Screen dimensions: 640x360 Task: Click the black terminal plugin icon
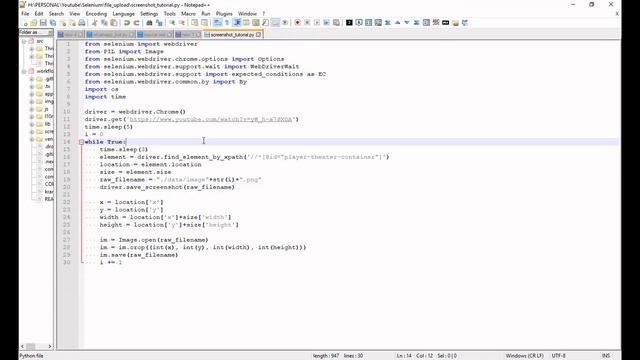point(349,23)
